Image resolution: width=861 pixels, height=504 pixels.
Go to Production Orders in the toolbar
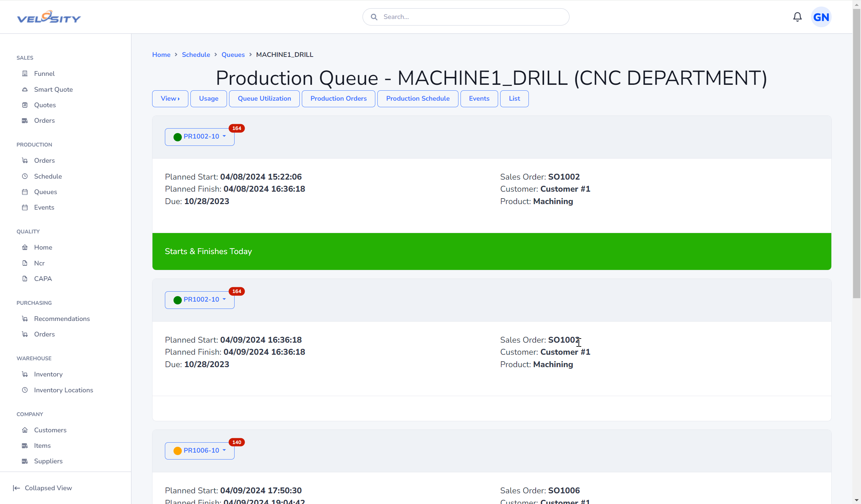338,99
